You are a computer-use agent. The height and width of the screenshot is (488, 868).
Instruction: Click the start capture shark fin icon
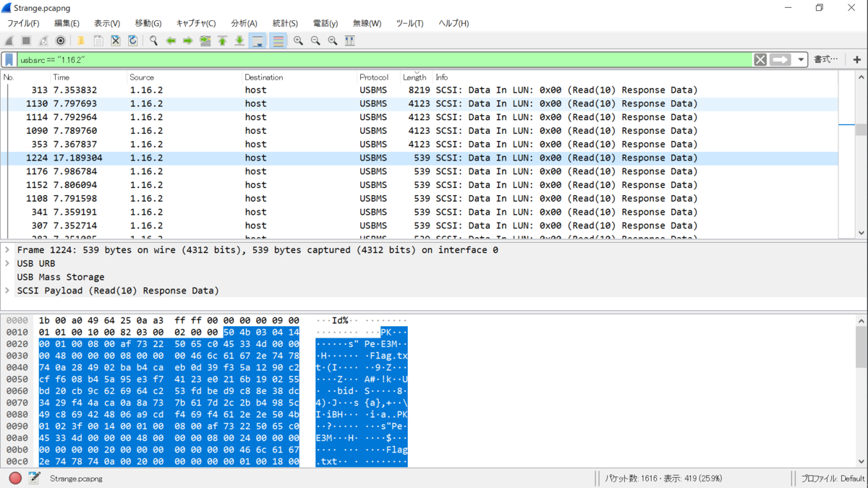pyautogui.click(x=9, y=41)
